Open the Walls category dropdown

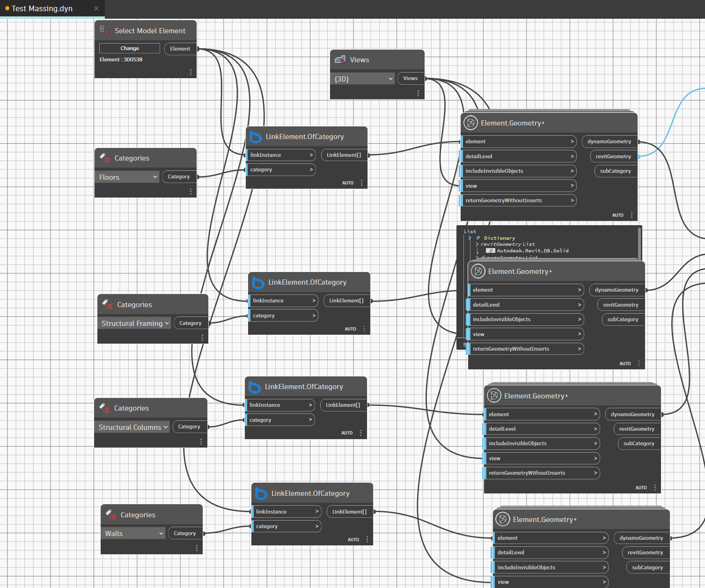134,533
